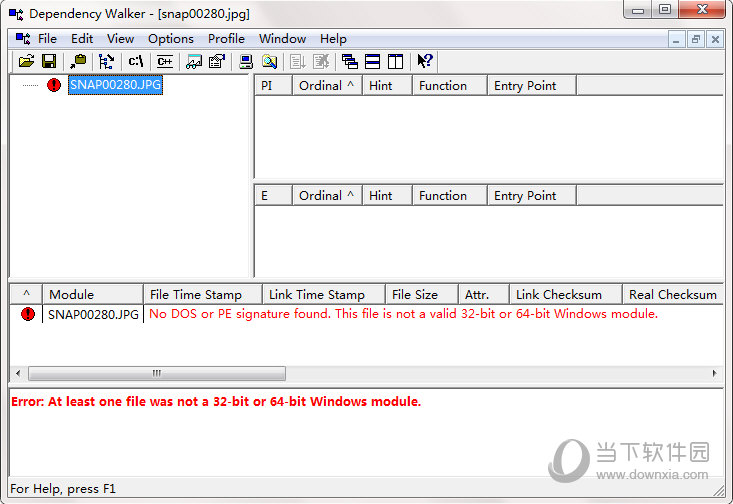This screenshot has width=733, height=504.
Task: Sort exports pane by Ordinal column
Action: pos(327,195)
